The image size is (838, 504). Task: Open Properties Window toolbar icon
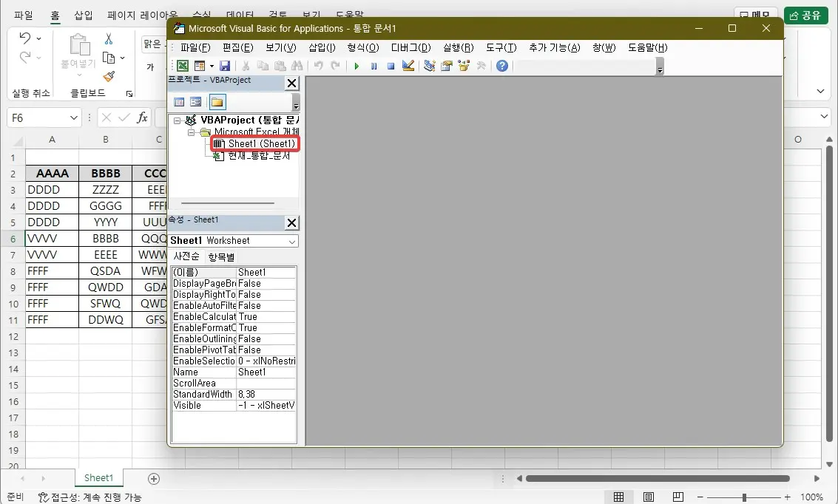tap(446, 66)
